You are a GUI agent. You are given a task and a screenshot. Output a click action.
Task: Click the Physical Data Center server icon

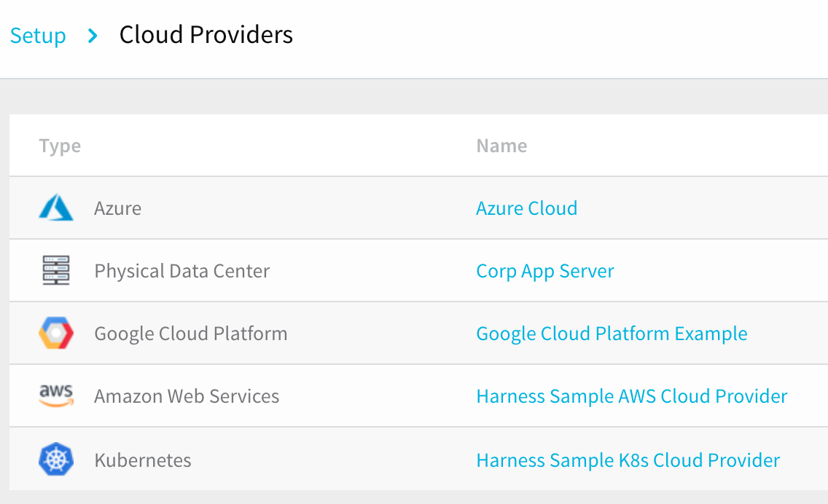(x=56, y=270)
